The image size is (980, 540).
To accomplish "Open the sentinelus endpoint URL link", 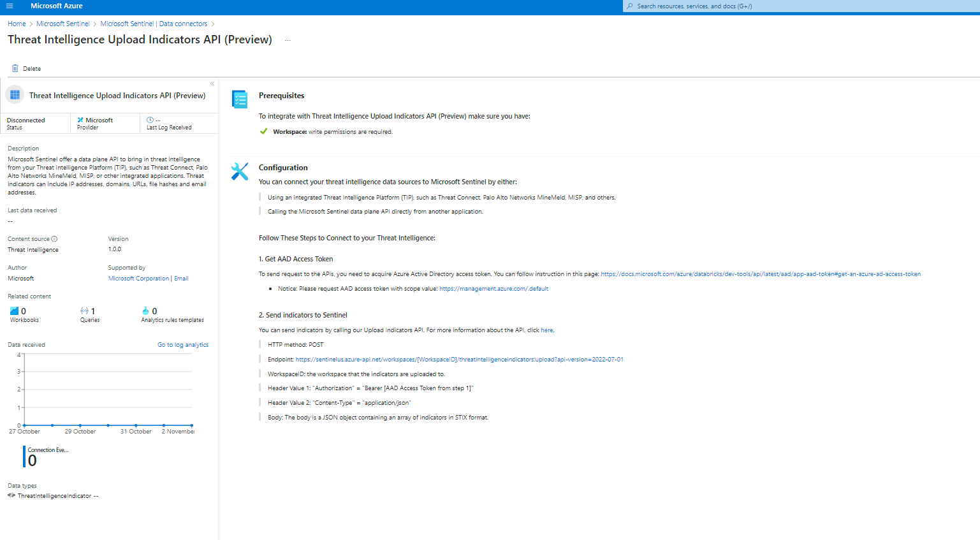I will point(459,360).
